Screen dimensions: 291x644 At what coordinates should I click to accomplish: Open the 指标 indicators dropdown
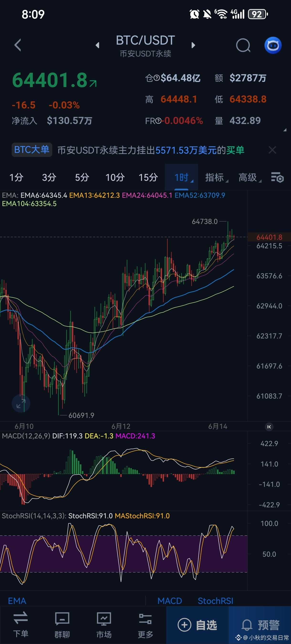click(217, 177)
